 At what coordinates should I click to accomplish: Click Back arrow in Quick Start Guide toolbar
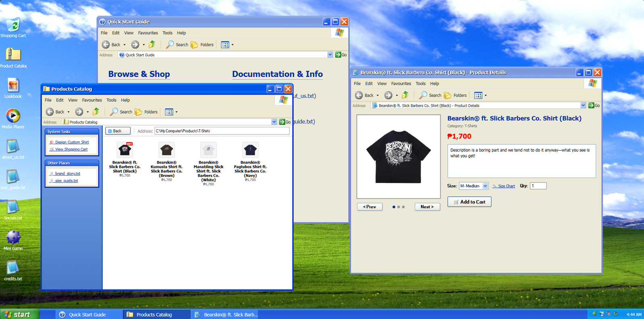click(x=106, y=45)
